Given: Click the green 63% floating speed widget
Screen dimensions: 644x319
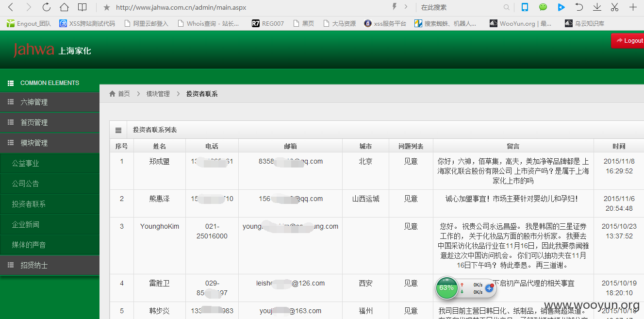Looking at the screenshot, I should click(446, 288).
